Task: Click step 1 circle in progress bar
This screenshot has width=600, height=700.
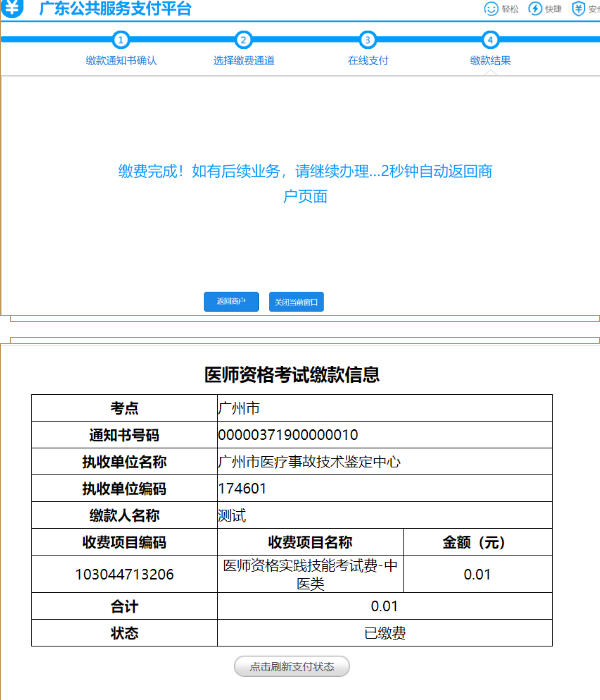Action: (121, 40)
